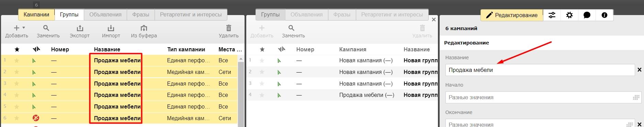
Task: Toggle favorite star for campaign row 1
Action: [17, 61]
